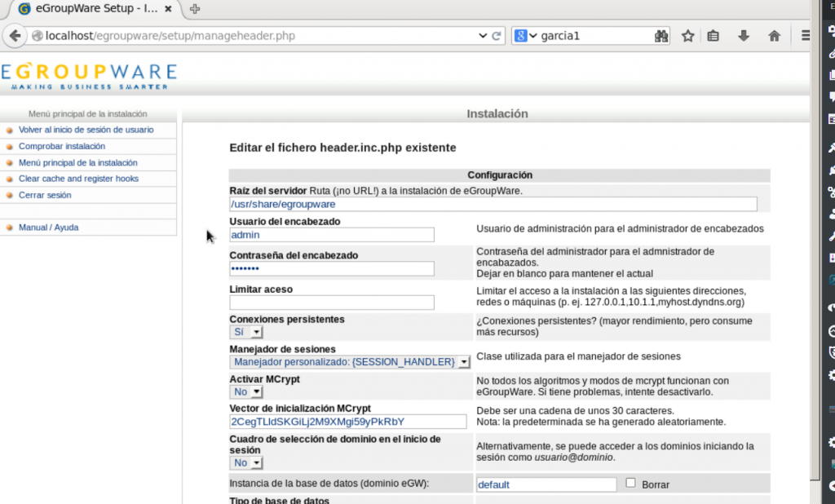Bookmark the page with the star icon
835x504 pixels.
coord(687,35)
